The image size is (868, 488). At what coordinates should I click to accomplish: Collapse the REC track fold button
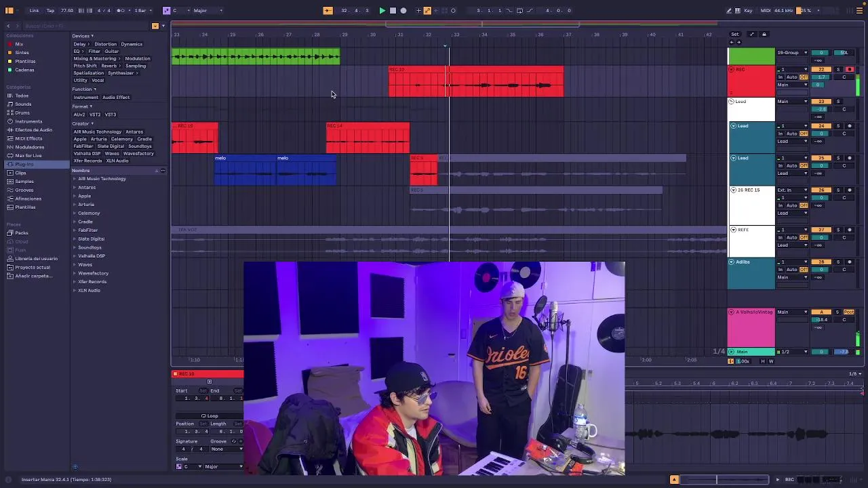(732, 69)
